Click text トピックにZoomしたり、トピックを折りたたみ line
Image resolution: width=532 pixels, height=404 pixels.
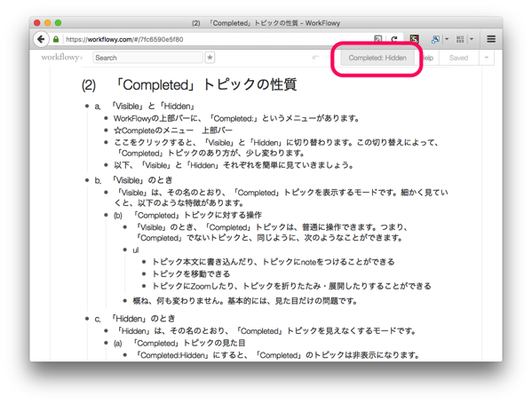[291, 286]
